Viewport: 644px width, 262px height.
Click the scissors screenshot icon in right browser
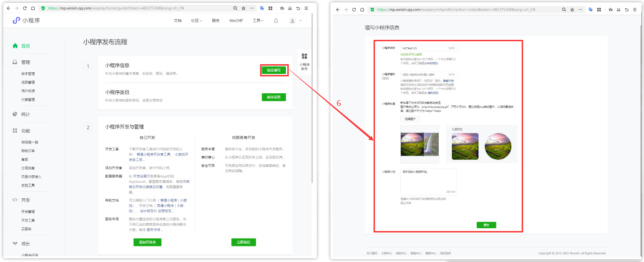coord(619,9)
